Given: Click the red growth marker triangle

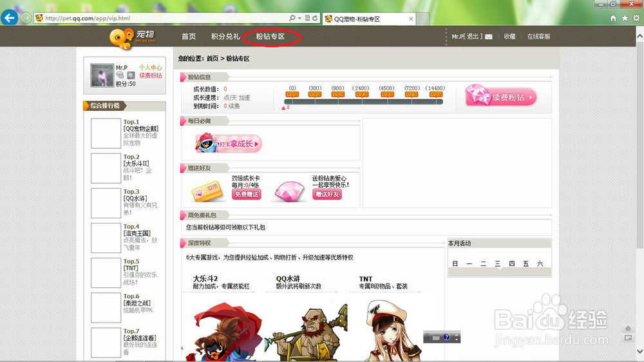Looking at the screenshot, I should [283, 108].
